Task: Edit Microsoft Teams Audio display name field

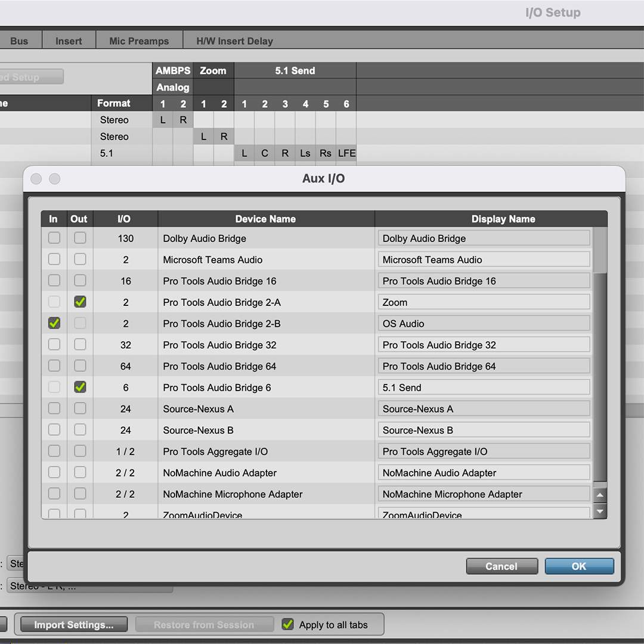Action: (x=484, y=259)
